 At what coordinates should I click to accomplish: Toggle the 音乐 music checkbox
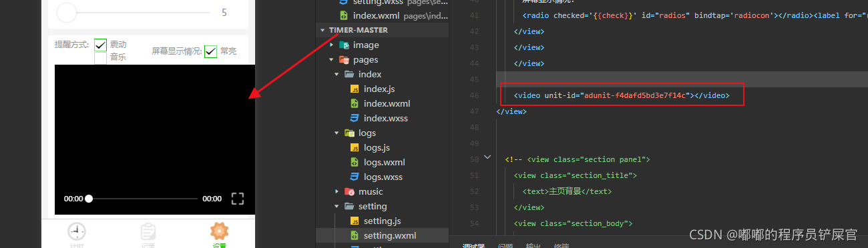point(101,57)
